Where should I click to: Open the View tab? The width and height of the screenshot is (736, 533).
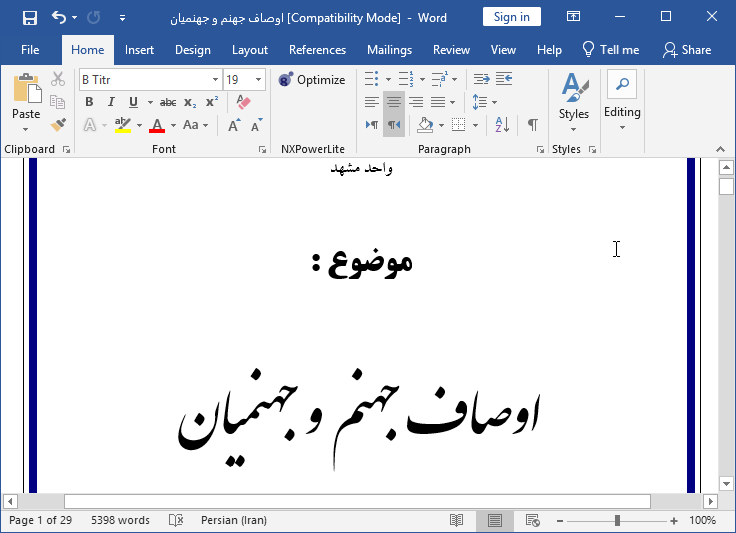tap(503, 50)
